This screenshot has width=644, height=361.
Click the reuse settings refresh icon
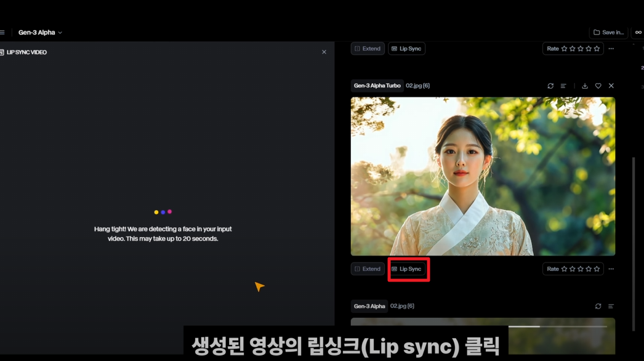pos(550,86)
